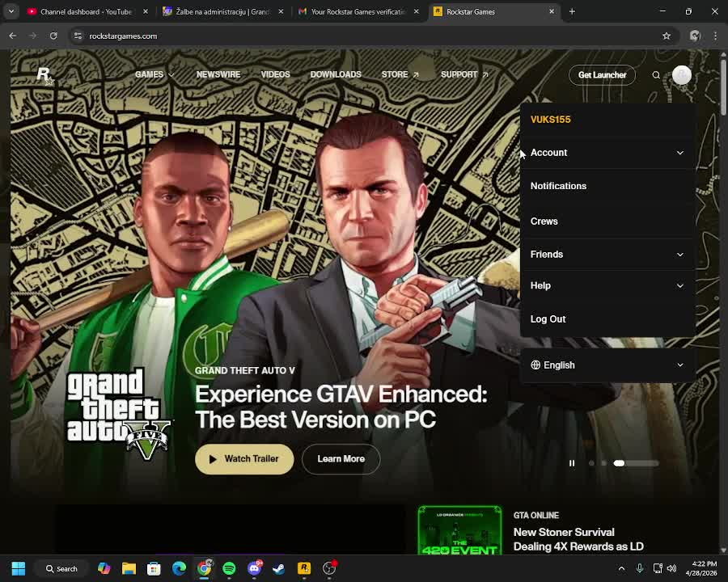The width and height of the screenshot is (728, 582).
Task: Open the English language dropdown
Action: 607,365
